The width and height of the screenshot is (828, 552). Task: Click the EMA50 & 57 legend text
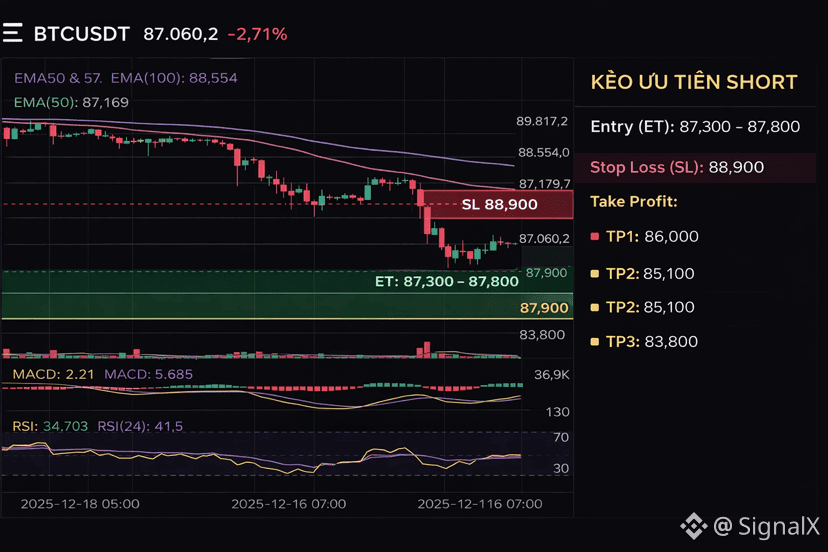click(58, 78)
